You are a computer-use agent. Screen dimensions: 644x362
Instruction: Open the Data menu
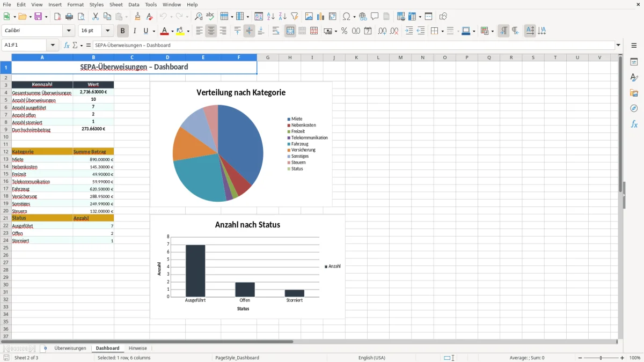[x=134, y=4]
